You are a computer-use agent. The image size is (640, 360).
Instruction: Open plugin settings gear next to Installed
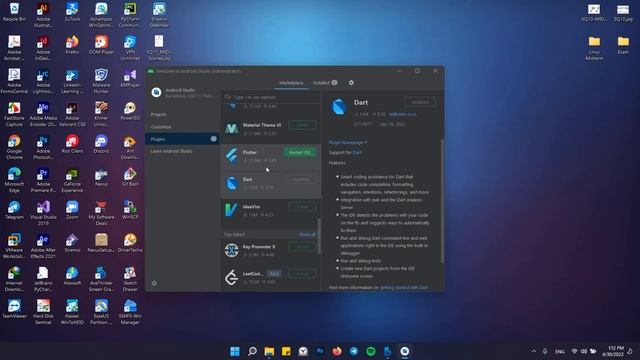click(351, 83)
